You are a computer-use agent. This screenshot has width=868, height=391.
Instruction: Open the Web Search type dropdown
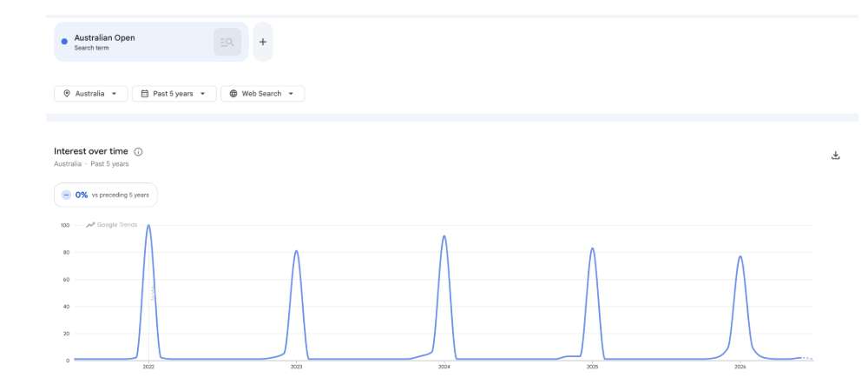pyautogui.click(x=262, y=94)
